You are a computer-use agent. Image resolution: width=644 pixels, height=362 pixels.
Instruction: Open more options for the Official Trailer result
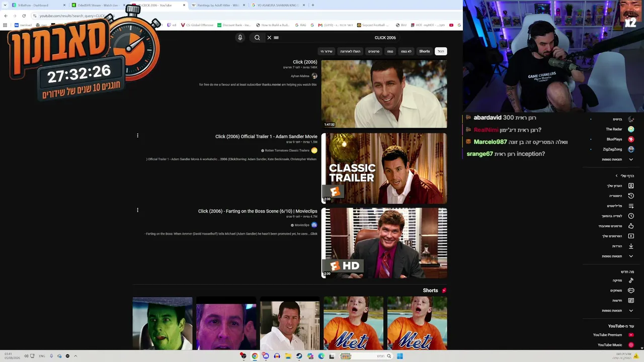click(137, 135)
